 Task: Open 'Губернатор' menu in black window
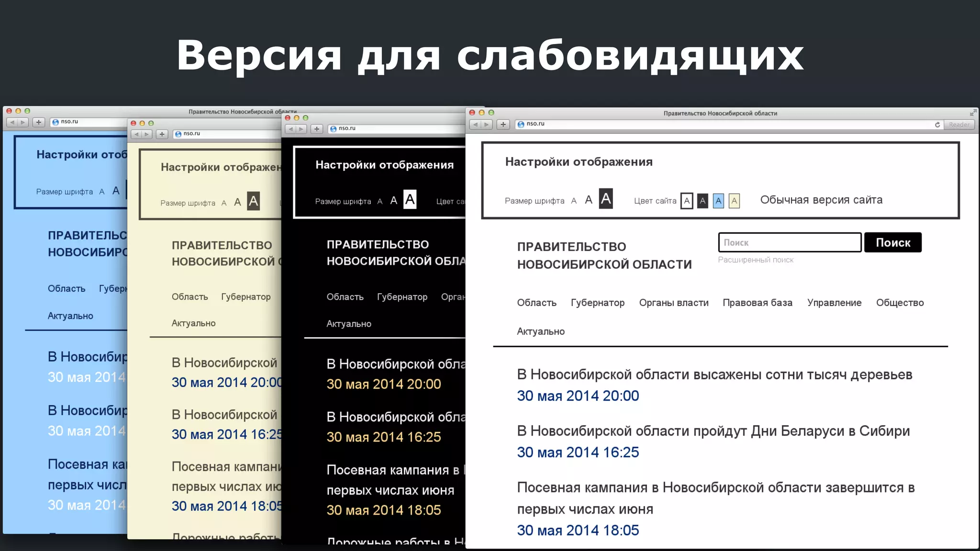tap(402, 297)
